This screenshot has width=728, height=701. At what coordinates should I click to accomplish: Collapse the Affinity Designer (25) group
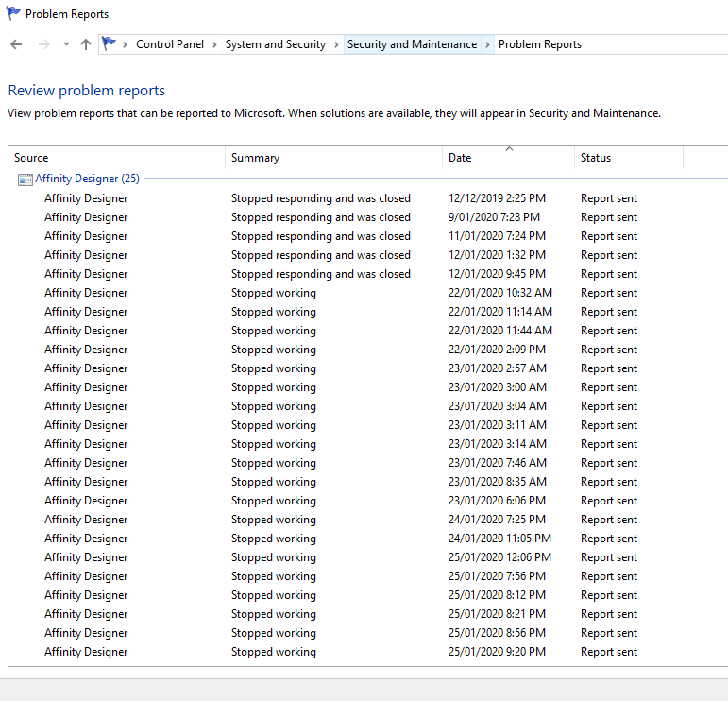(87, 179)
